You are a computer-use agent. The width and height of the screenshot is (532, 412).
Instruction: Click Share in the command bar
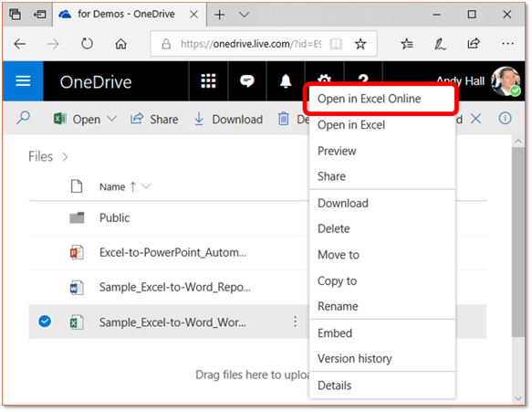tap(154, 119)
